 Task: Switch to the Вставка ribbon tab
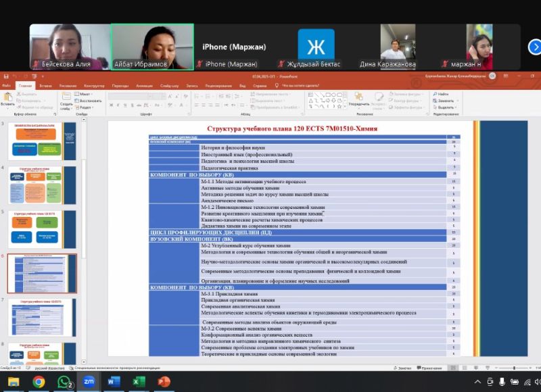tap(45, 86)
